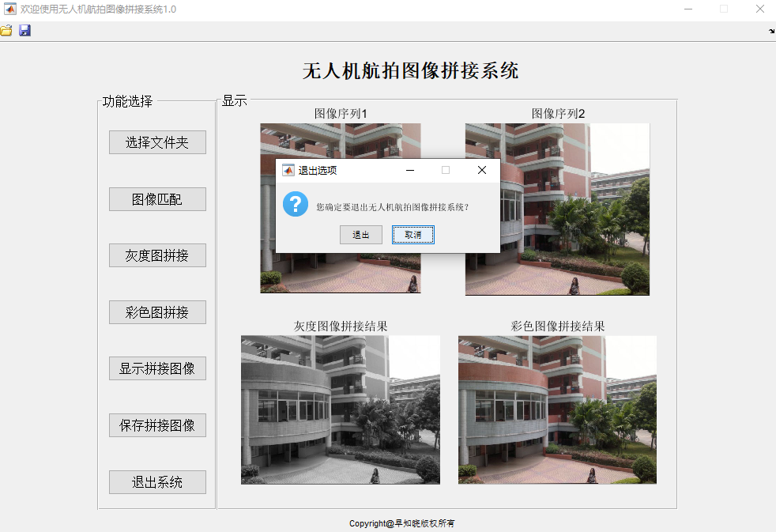Cancel exiting by clicking 取消
Screen dimensions: 776x532
pos(412,235)
